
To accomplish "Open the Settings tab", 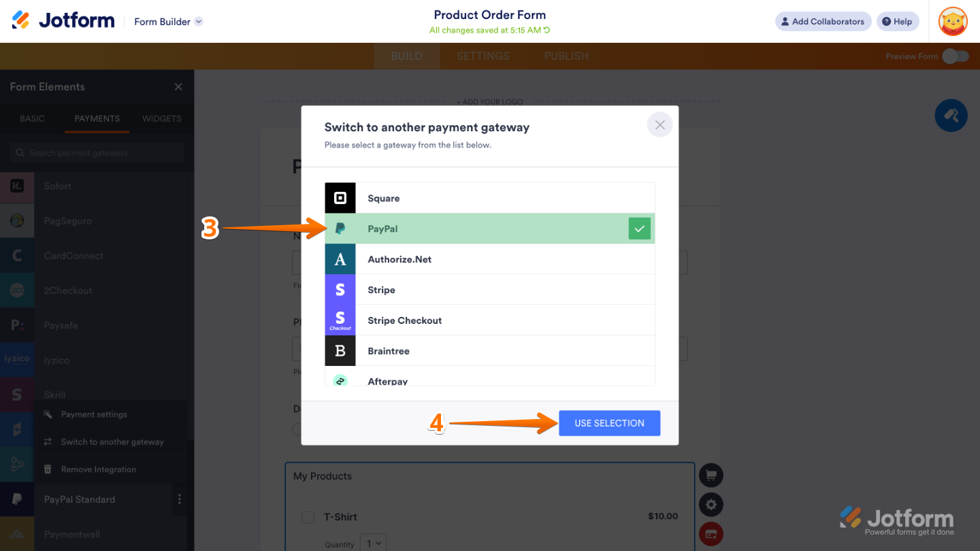I will [x=483, y=56].
